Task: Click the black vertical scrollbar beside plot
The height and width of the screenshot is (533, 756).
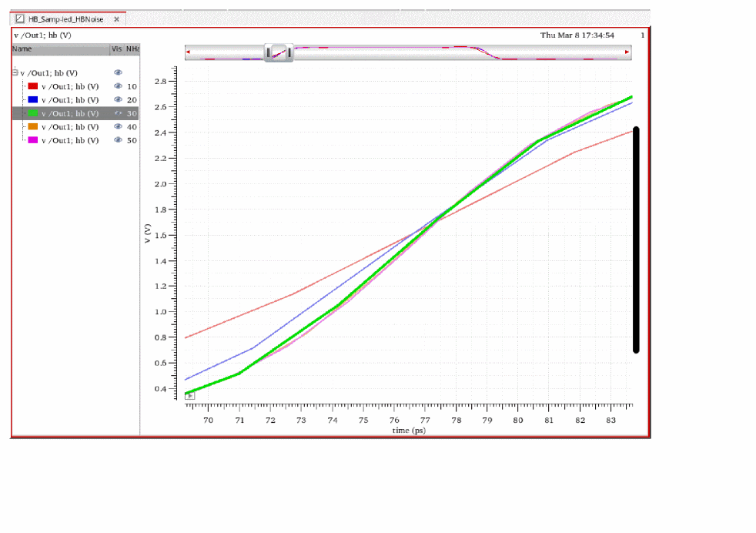Action: click(636, 240)
